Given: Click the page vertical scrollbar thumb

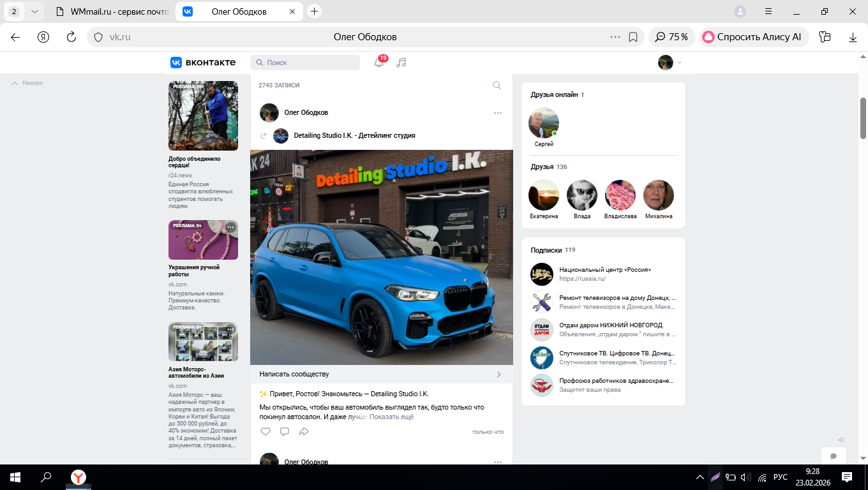Looking at the screenshot, I should click(x=864, y=118).
